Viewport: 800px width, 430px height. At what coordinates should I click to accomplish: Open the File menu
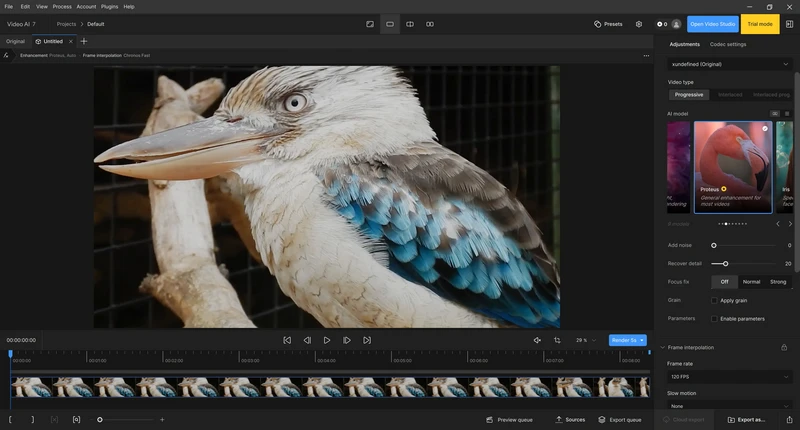coord(9,7)
